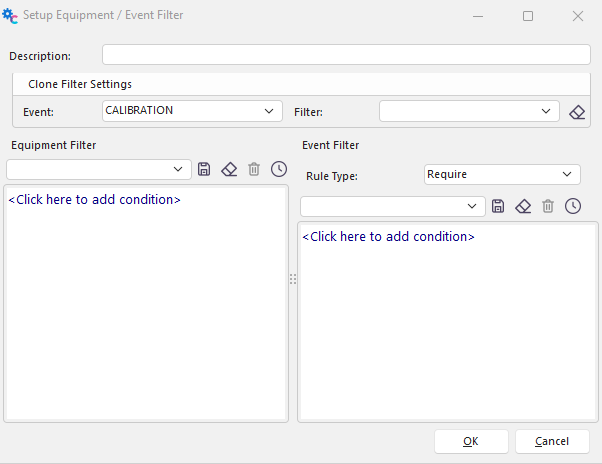This screenshot has width=602, height=464.
Task: Save the Event Filter using disk icon
Action: pyautogui.click(x=498, y=206)
